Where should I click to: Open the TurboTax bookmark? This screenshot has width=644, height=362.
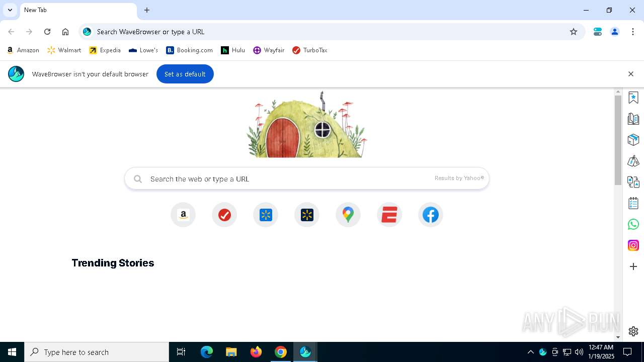[310, 50]
